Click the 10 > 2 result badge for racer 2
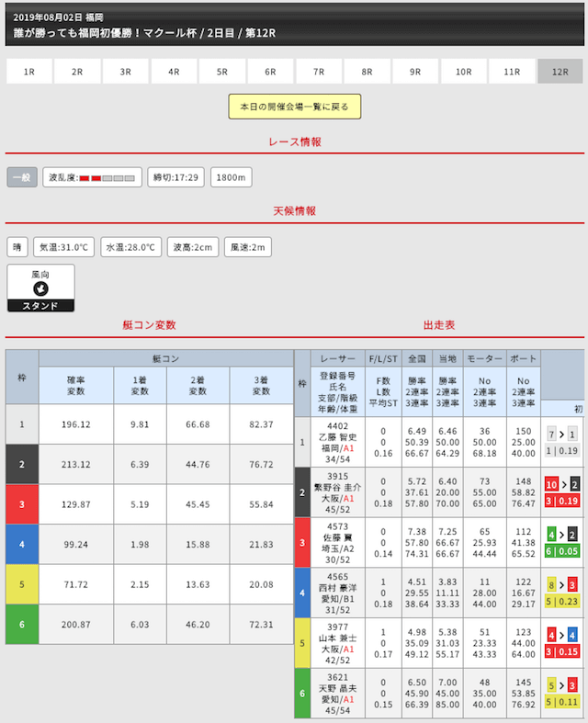 561,485
